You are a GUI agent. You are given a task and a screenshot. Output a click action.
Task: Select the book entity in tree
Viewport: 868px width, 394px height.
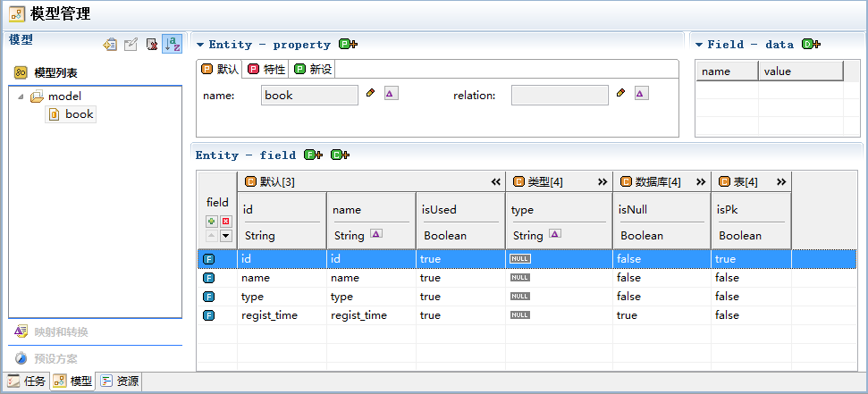[72, 114]
